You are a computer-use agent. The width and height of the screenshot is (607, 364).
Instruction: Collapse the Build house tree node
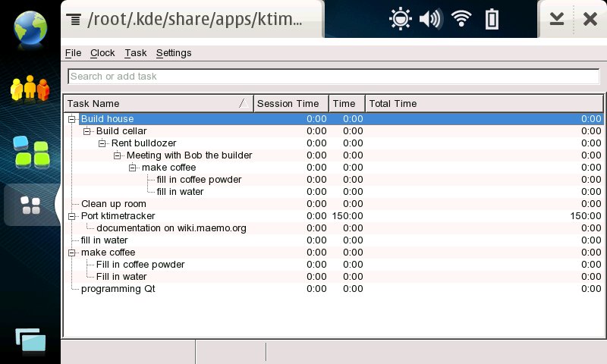click(x=72, y=119)
